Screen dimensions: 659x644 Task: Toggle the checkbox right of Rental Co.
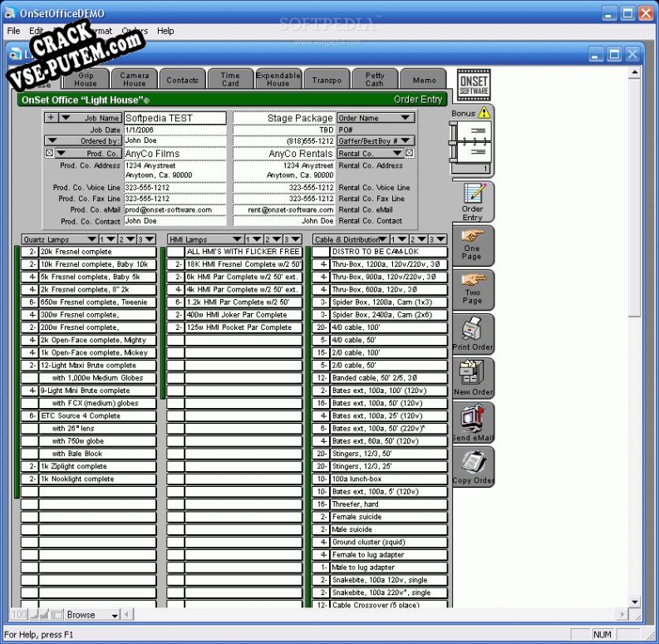click(410, 153)
